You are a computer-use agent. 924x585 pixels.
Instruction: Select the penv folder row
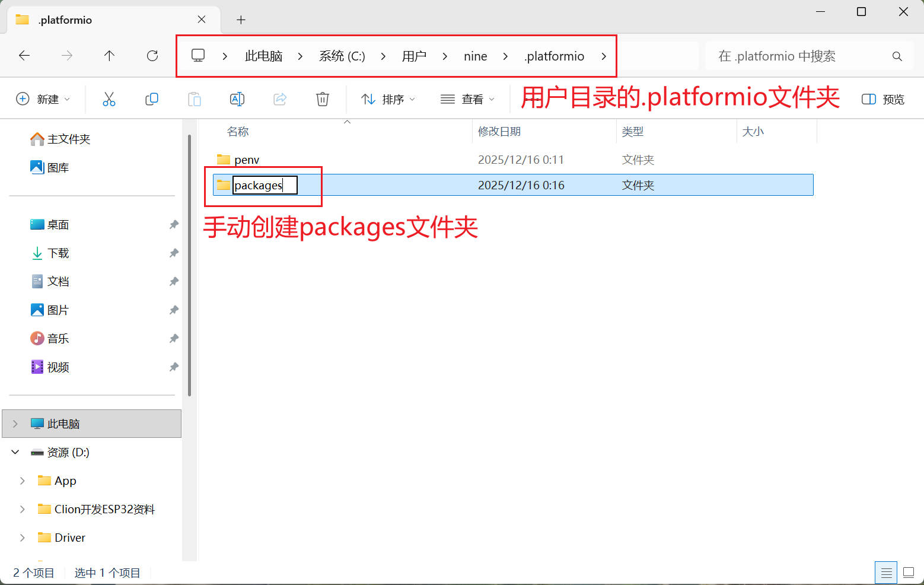[x=514, y=160]
